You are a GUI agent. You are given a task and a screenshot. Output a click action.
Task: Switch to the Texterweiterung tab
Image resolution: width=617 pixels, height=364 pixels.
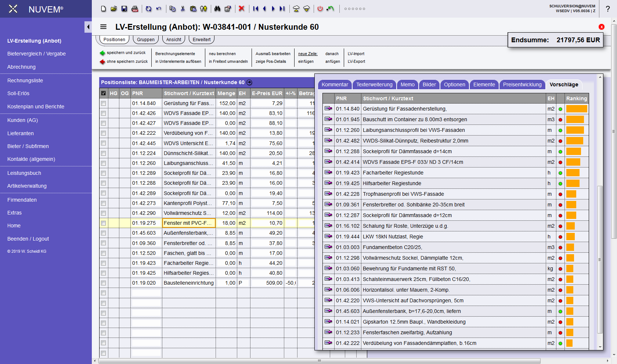[374, 84]
